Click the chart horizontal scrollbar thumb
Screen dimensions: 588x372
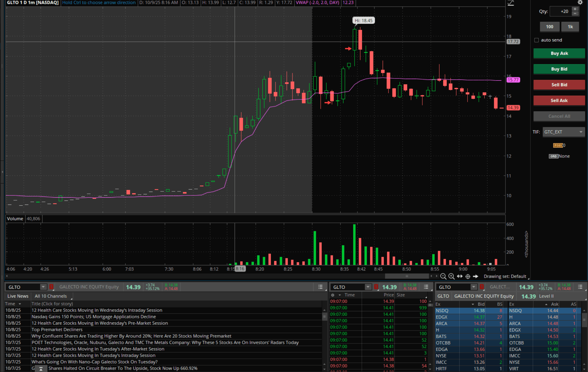407,276
